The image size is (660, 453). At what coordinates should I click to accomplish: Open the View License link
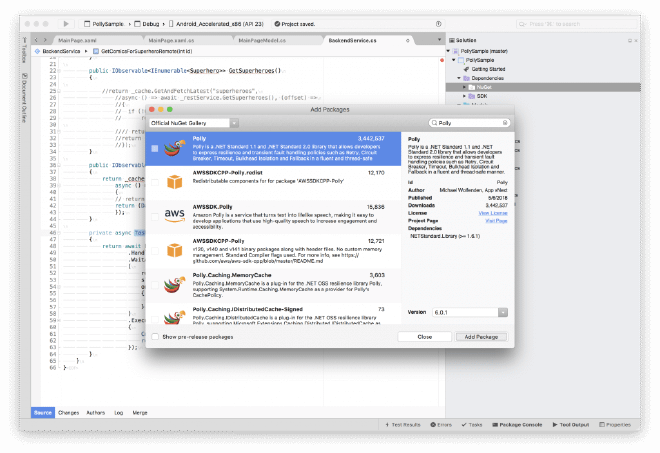coord(492,213)
